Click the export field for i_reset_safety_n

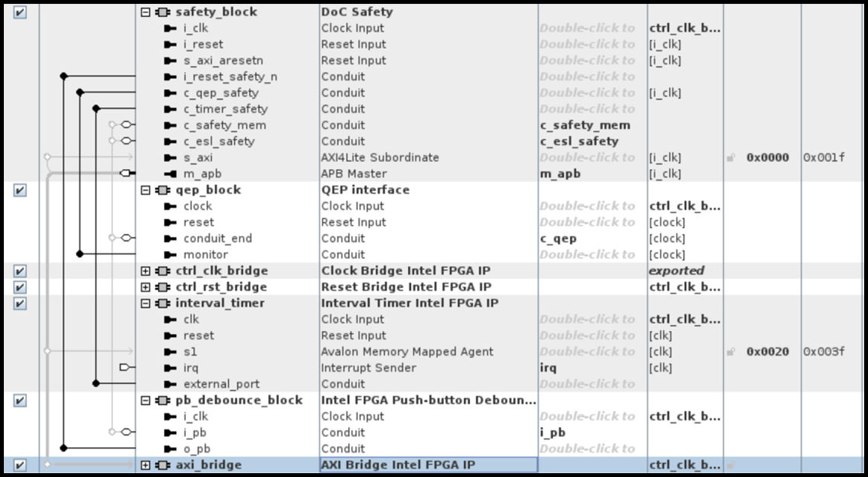coord(587,77)
